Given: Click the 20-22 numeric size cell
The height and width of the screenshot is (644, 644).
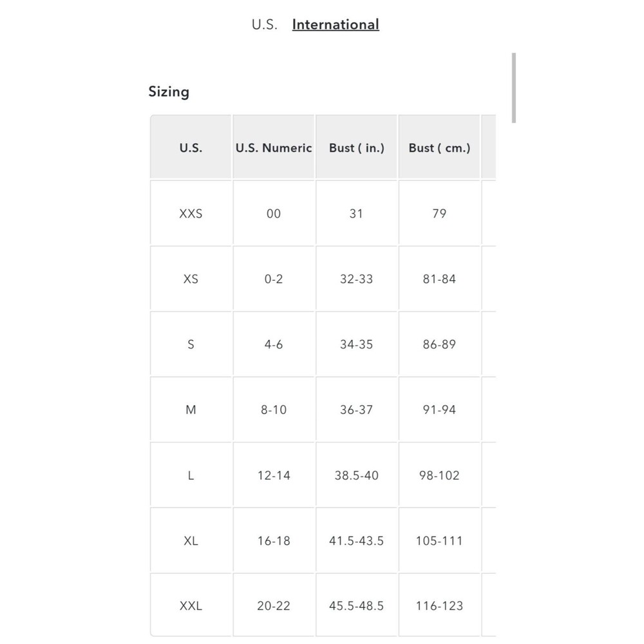Looking at the screenshot, I should pyautogui.click(x=274, y=605).
